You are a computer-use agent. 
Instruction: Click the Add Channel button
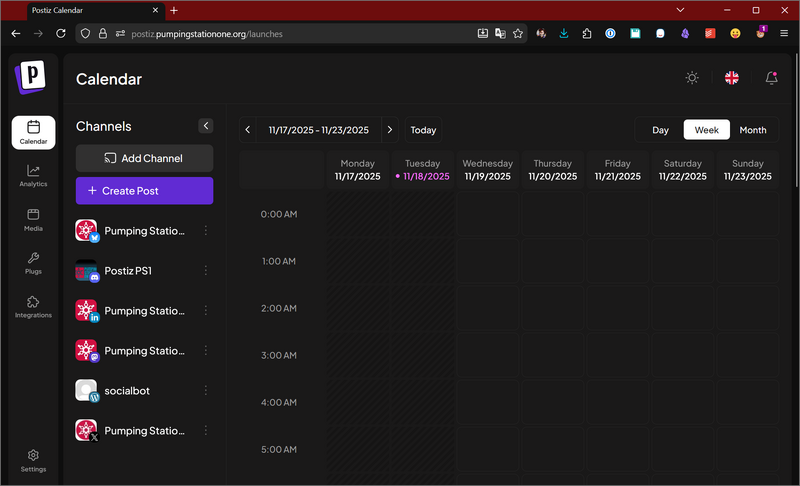(x=144, y=158)
